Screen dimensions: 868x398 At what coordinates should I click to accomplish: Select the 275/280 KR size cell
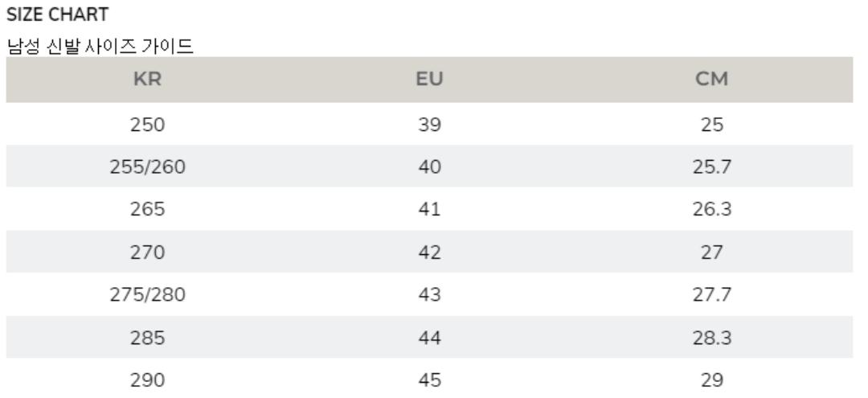pyautogui.click(x=147, y=294)
